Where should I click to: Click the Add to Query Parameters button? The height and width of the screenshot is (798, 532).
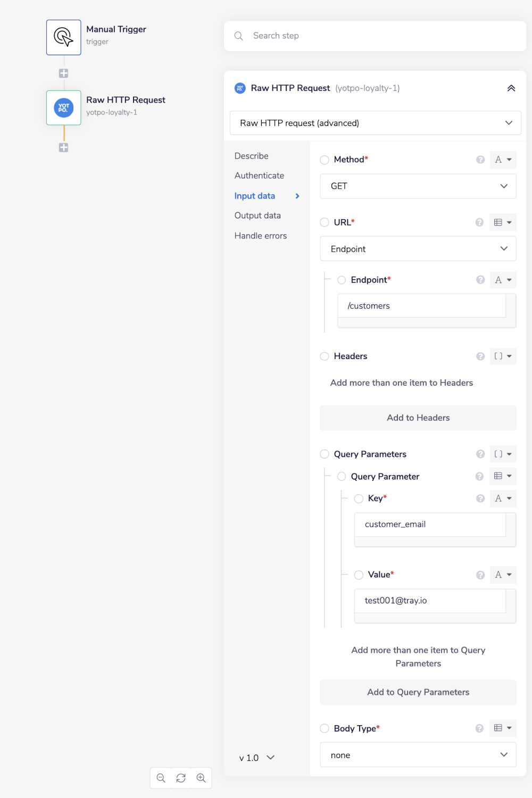coord(418,692)
